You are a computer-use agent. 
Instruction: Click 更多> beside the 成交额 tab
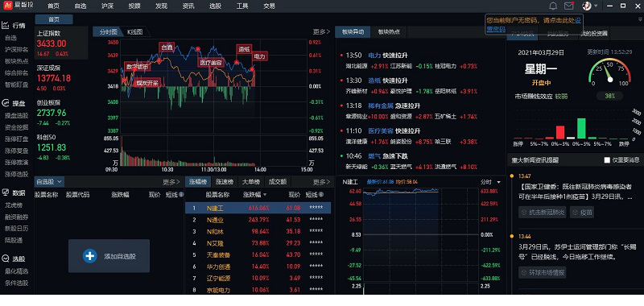click(321, 181)
